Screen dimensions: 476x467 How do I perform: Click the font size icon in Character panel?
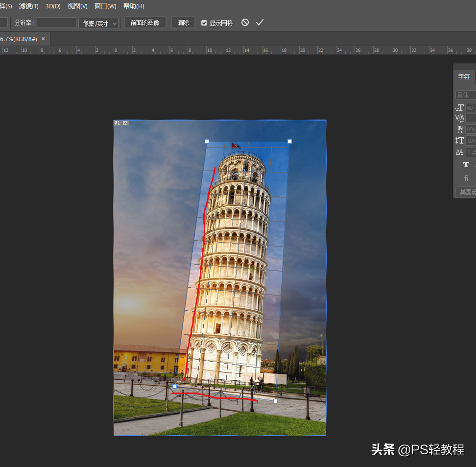point(460,108)
